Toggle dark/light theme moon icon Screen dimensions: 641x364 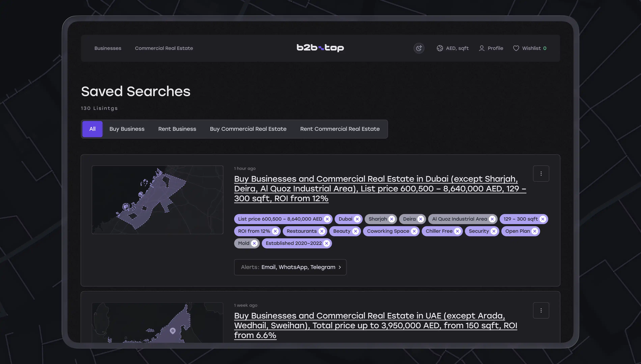pyautogui.click(x=419, y=48)
